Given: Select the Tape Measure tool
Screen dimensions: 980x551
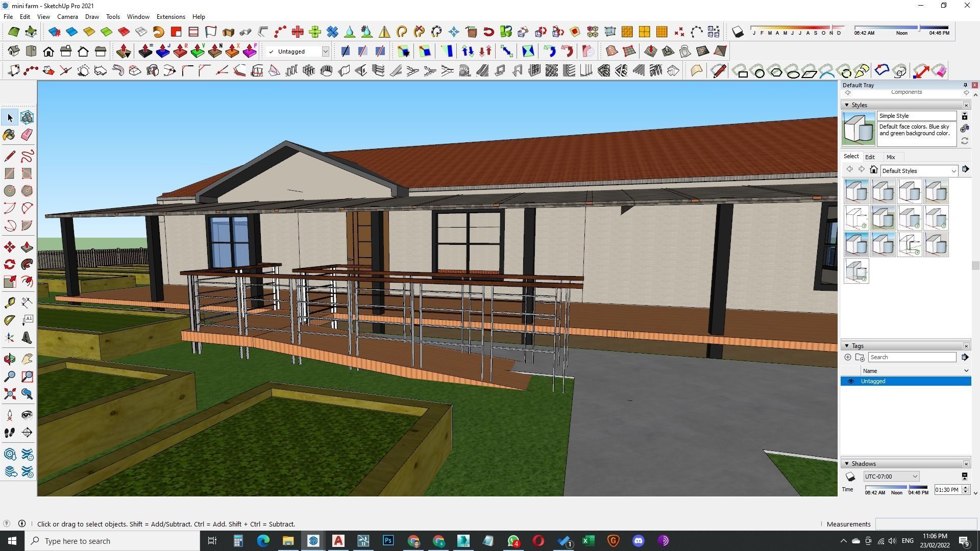Looking at the screenshot, I should coord(9,303).
